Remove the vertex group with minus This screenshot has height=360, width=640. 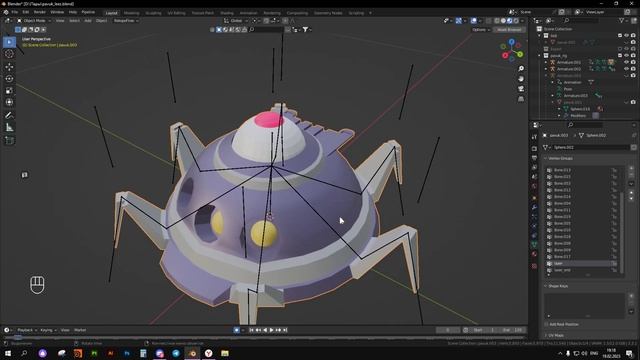point(631,175)
